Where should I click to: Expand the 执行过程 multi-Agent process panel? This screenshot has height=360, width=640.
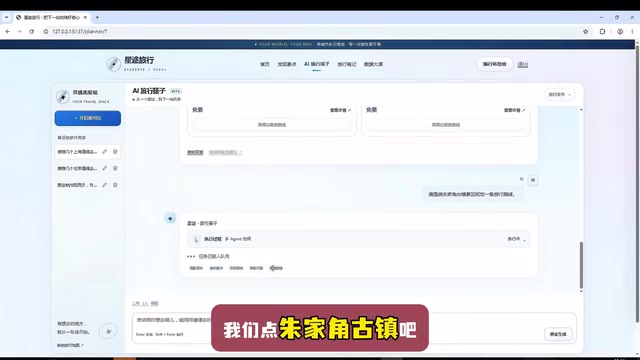pos(359,239)
